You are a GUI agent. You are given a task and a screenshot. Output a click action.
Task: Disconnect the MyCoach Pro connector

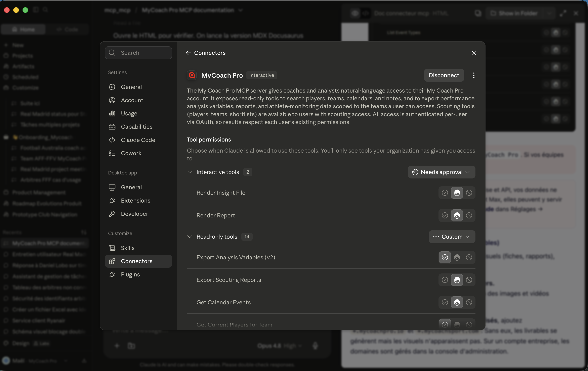(444, 75)
